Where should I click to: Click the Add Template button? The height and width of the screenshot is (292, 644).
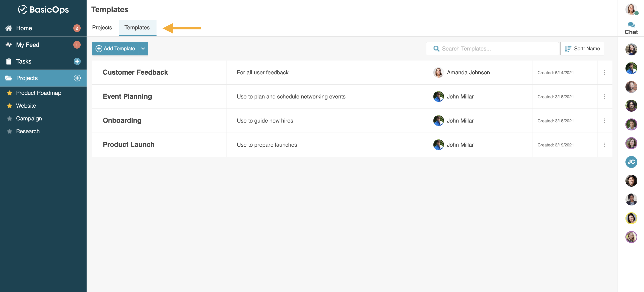click(x=115, y=48)
